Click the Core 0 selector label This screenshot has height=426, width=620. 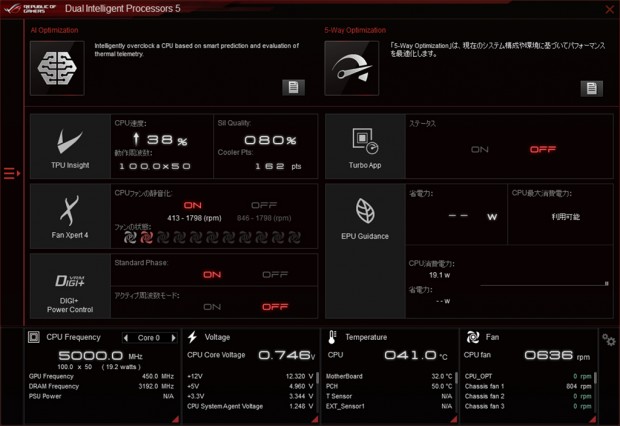pos(149,338)
